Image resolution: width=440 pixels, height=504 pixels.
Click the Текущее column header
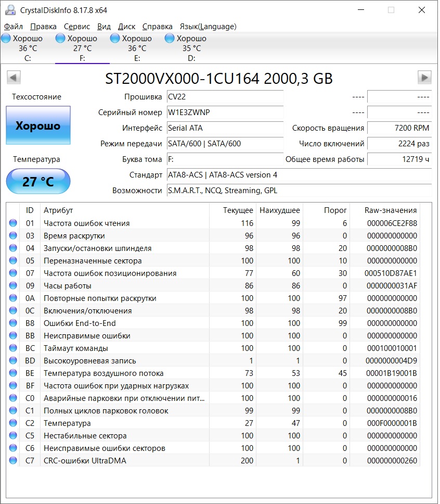(232, 210)
